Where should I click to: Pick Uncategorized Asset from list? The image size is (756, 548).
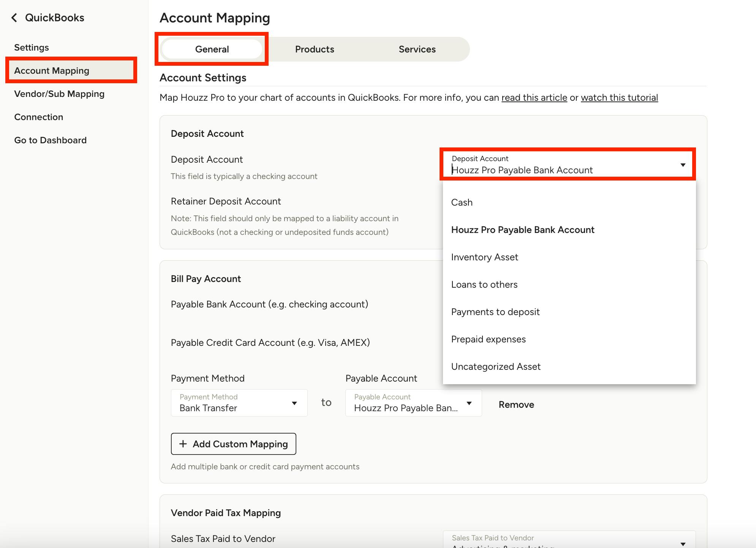(x=495, y=367)
